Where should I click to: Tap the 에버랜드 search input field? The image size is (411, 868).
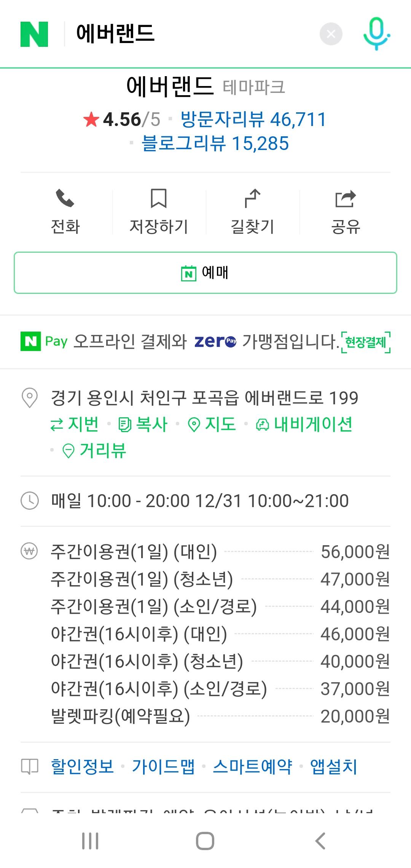(190, 34)
